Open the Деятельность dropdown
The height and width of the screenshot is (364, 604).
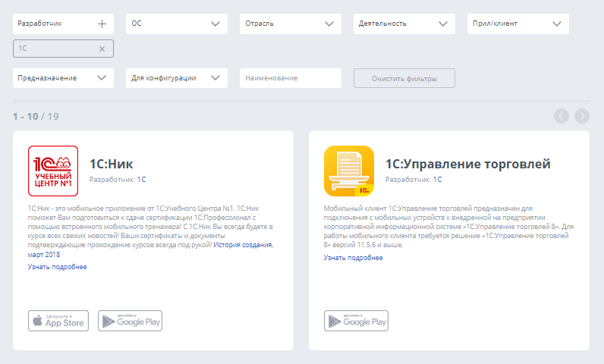click(x=404, y=24)
